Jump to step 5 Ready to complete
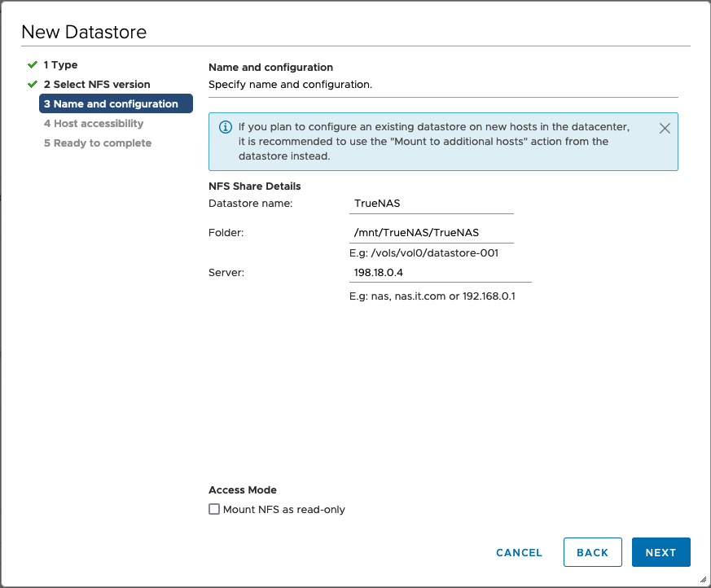711x588 pixels. (97, 143)
